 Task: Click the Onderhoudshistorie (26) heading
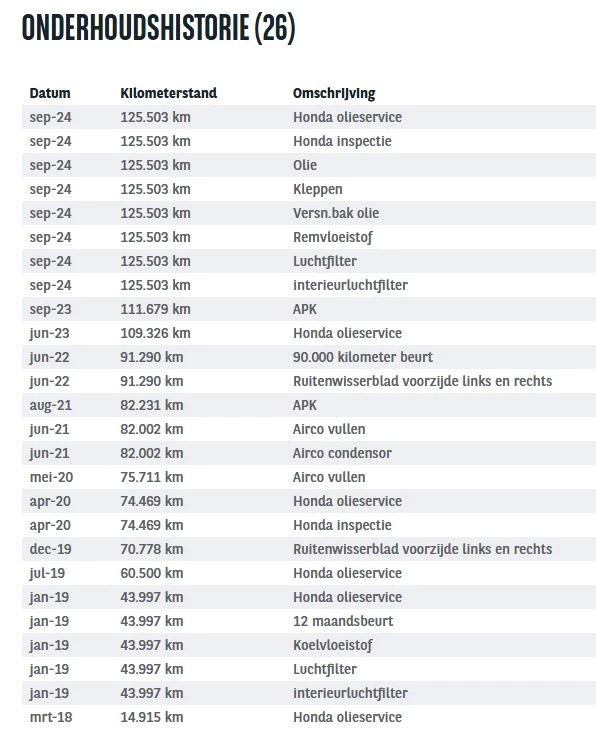coord(158,28)
